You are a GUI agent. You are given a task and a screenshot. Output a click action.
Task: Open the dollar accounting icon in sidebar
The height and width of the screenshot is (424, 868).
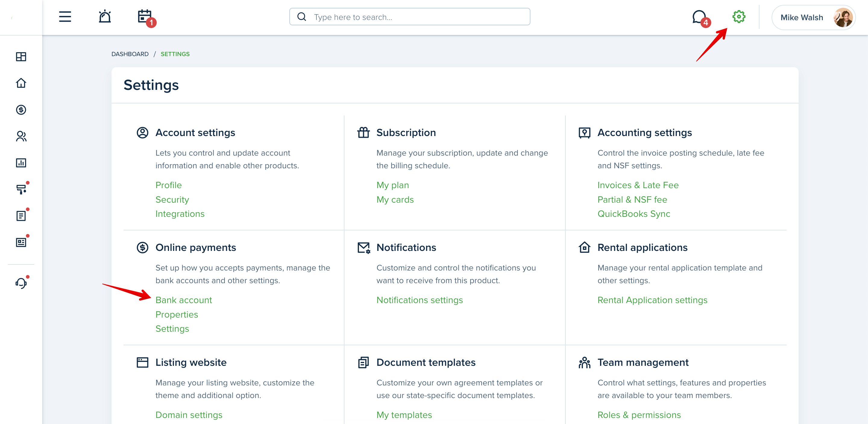click(x=21, y=109)
